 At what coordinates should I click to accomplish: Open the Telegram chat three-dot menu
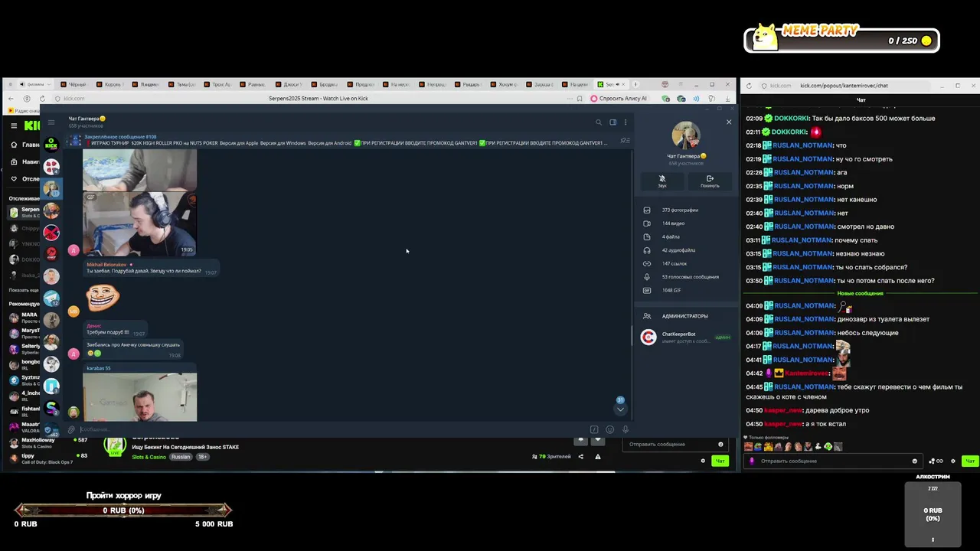click(x=625, y=122)
